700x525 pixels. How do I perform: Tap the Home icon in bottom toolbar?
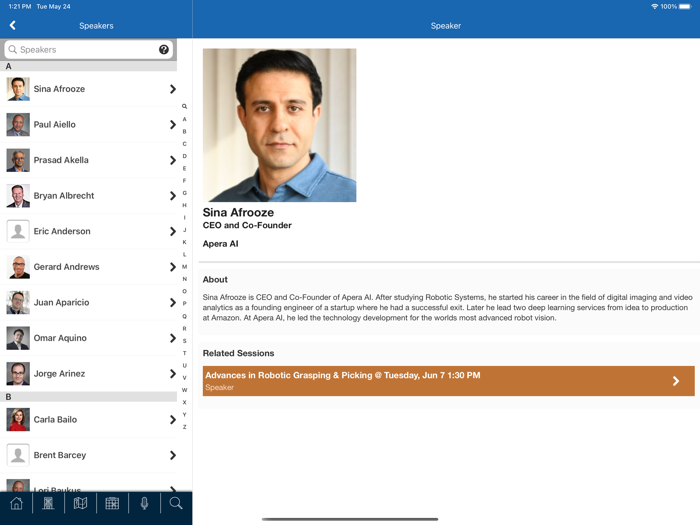pos(16,504)
